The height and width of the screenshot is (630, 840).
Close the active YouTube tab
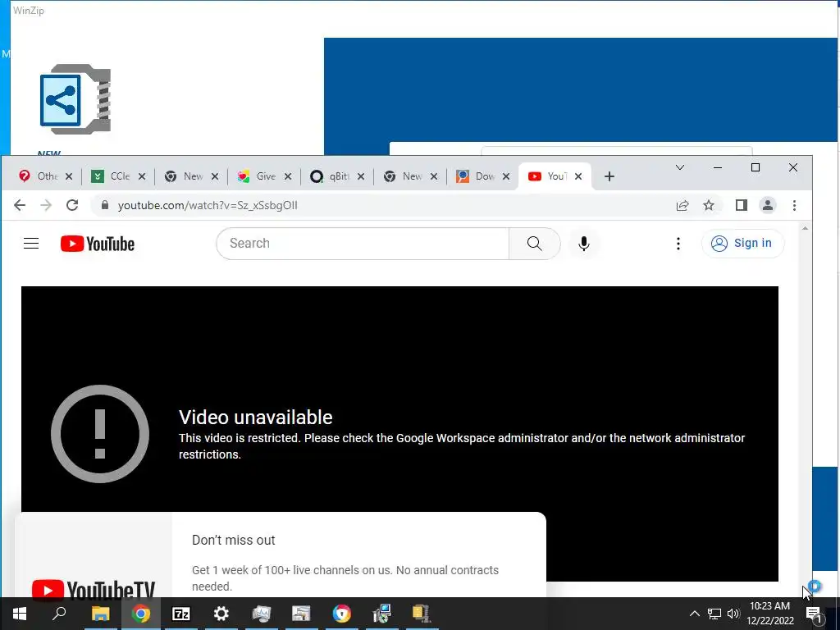click(x=578, y=176)
